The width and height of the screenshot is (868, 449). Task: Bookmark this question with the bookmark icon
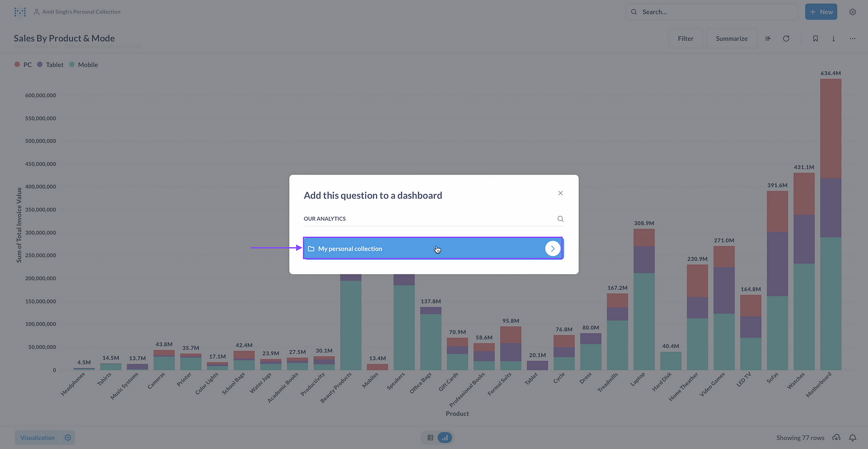click(815, 39)
